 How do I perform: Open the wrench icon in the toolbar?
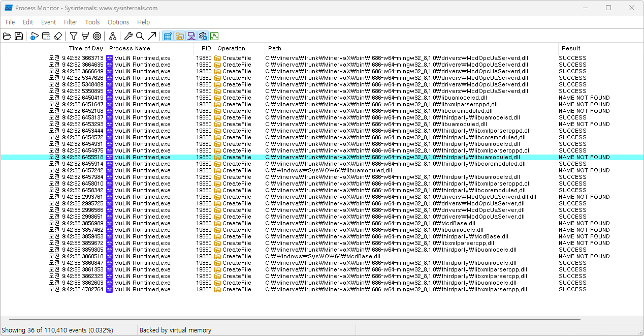(128, 36)
